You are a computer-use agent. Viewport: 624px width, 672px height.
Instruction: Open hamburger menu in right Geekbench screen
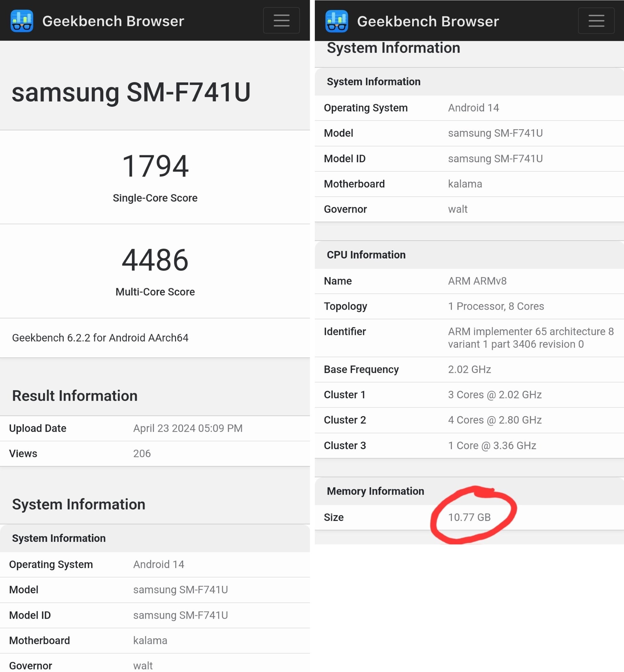596,21
